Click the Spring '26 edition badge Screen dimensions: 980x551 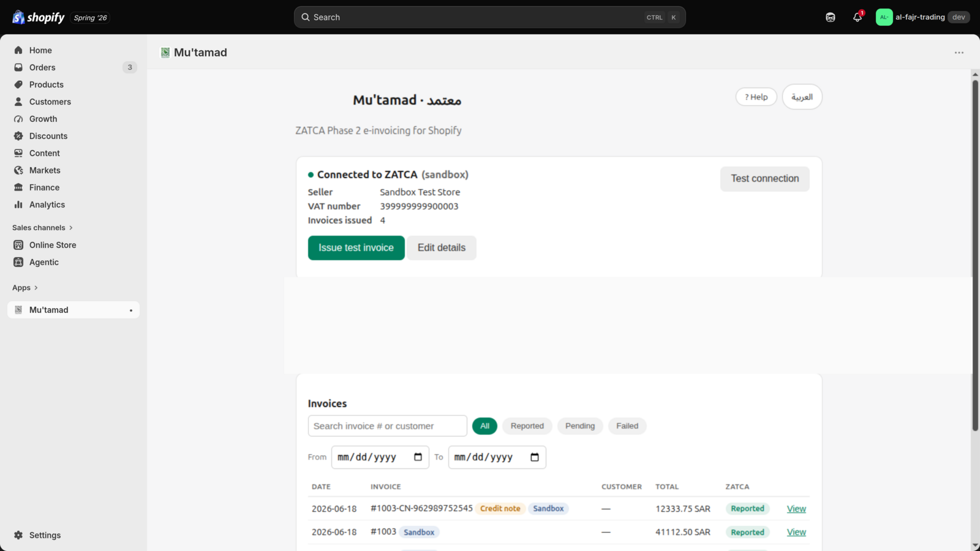click(x=90, y=18)
